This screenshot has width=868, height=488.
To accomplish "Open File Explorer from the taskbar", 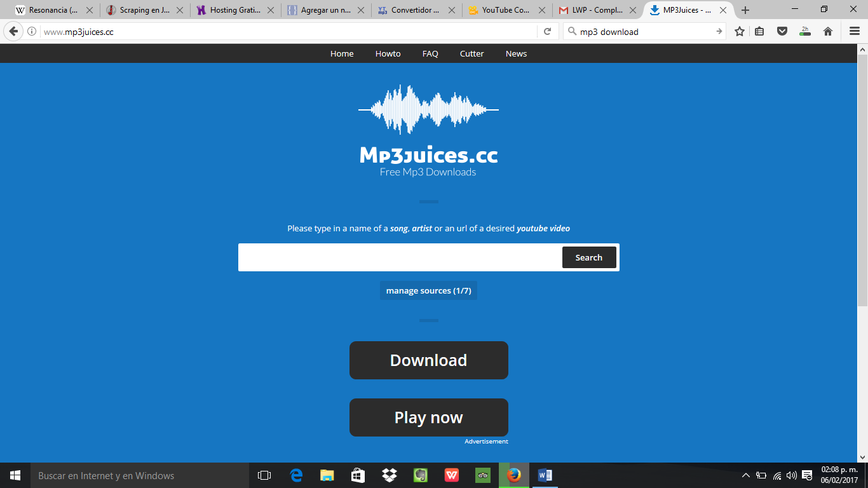I will pyautogui.click(x=327, y=475).
